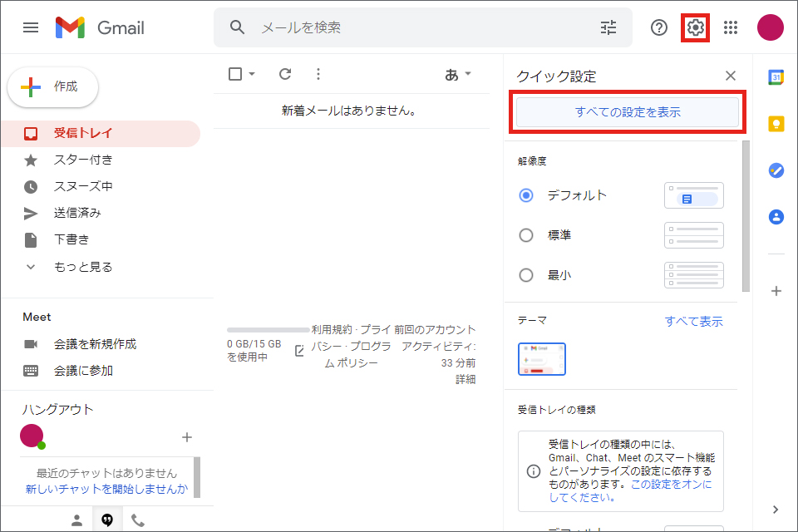The image size is (798, 532).
Task: Choose the 最小 density option
Action: click(x=525, y=275)
